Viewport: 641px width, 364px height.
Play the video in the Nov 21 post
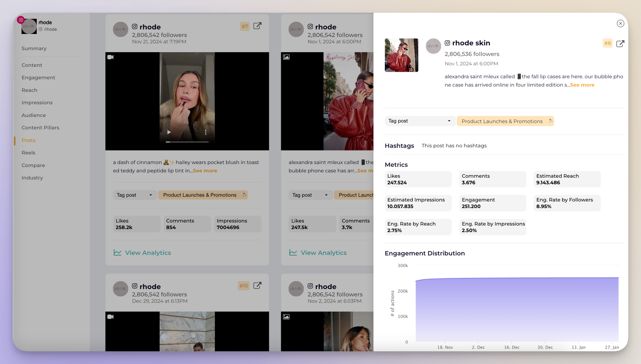[x=169, y=132]
